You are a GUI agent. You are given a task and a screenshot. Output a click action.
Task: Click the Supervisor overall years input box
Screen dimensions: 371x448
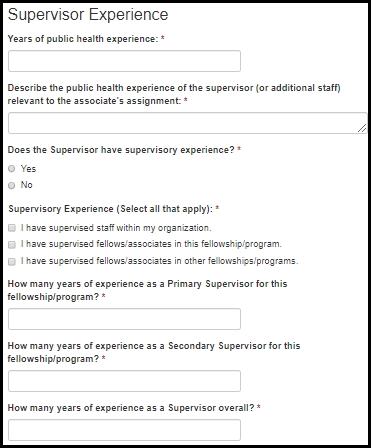(124, 430)
